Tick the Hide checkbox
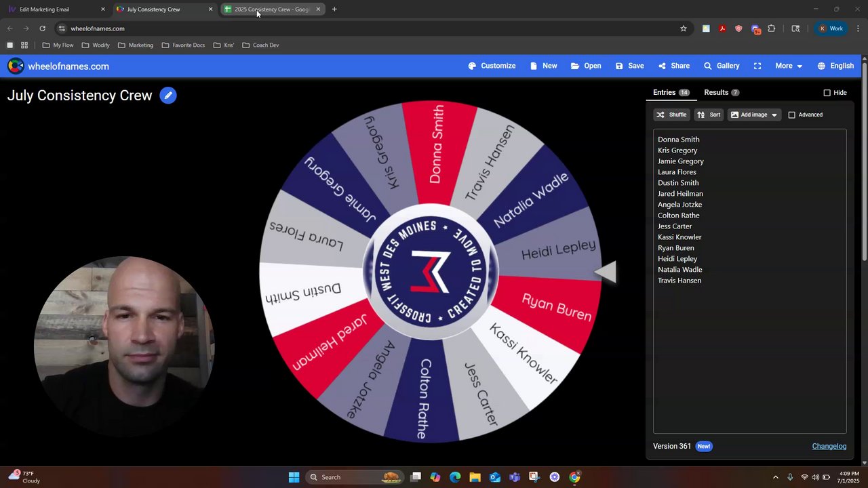This screenshot has height=488, width=868. [x=827, y=93]
